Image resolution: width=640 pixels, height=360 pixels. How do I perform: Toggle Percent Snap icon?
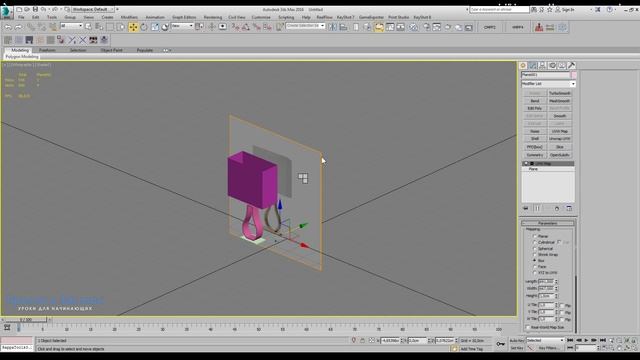[x=257, y=27]
